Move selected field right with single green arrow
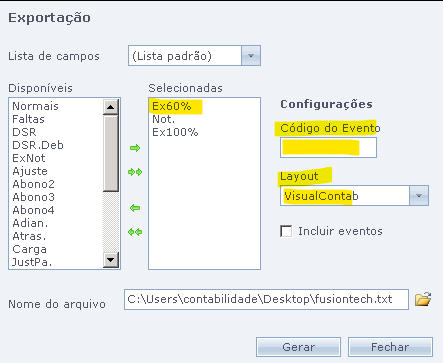This screenshot has height=363, width=443. 135,148
